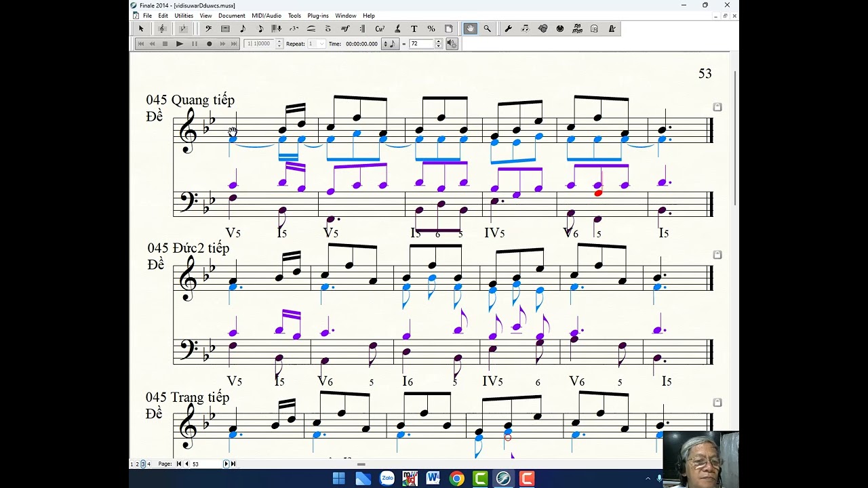Screen dimensions: 868x488
Task: Click the Record button
Action: [209, 43]
